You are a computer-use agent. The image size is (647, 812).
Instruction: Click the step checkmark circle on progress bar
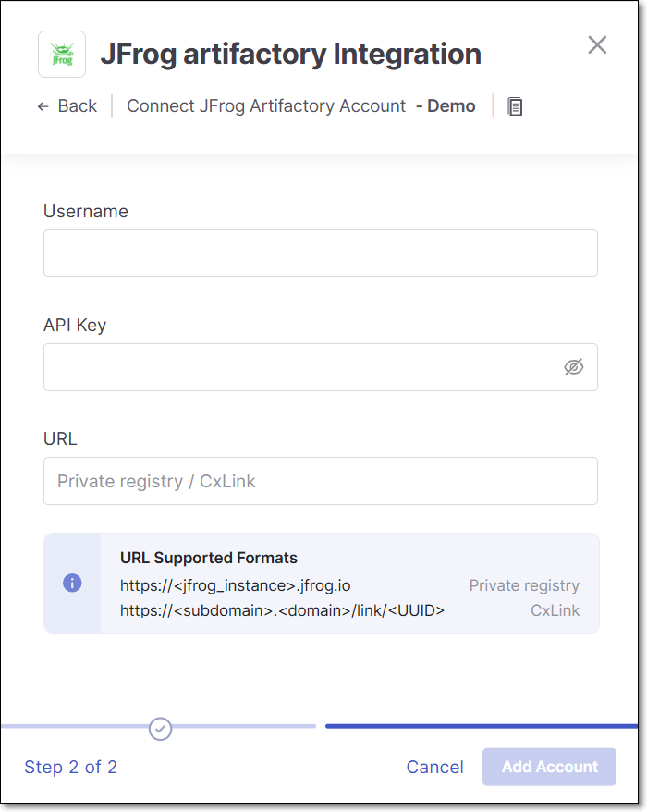pos(160,729)
